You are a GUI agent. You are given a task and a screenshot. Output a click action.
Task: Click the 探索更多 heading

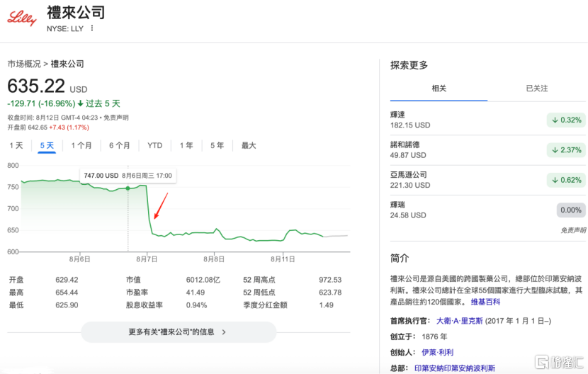click(409, 65)
